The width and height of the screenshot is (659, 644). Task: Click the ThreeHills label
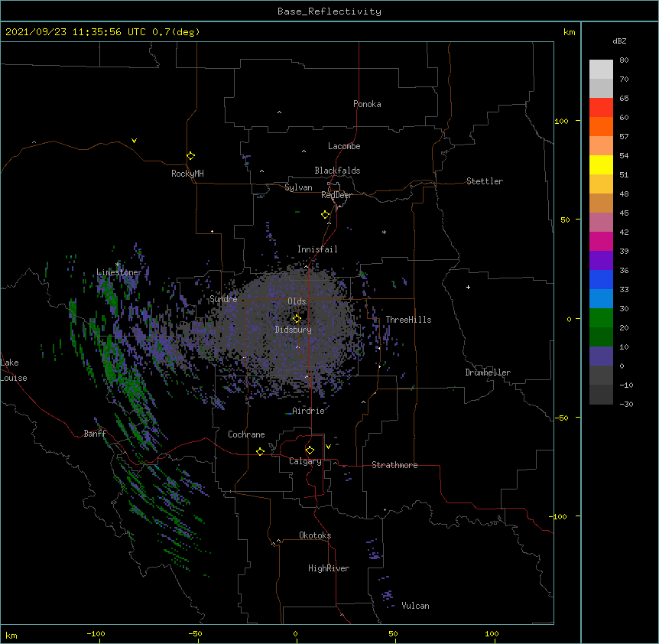coord(408,320)
